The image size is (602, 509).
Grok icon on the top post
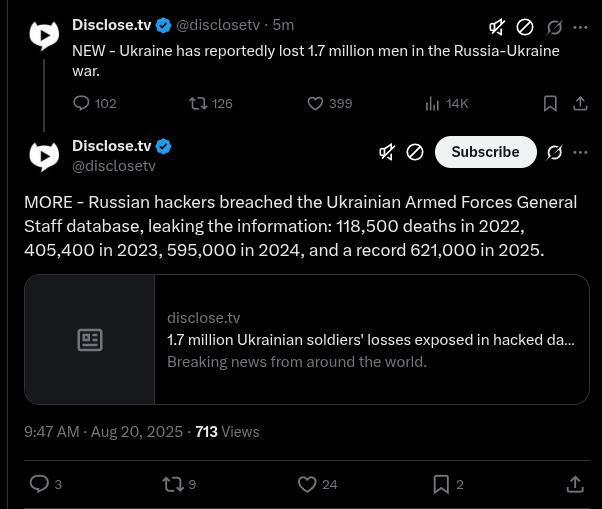[x=554, y=27]
